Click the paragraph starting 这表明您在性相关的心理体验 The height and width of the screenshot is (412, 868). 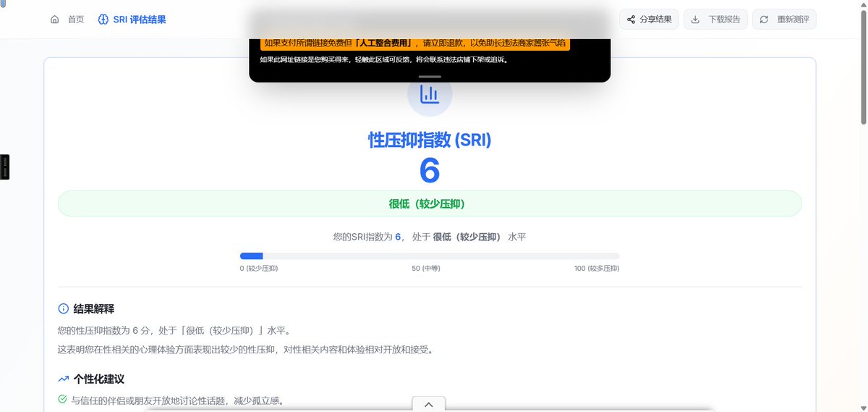pyautogui.click(x=245, y=350)
